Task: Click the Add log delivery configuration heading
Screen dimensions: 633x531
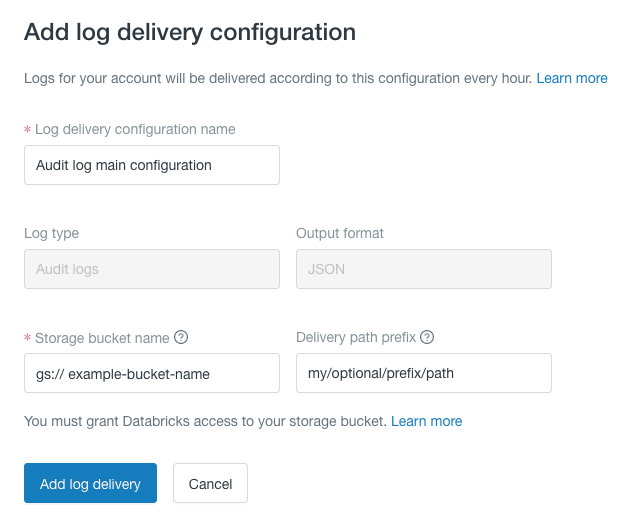Action: point(190,32)
